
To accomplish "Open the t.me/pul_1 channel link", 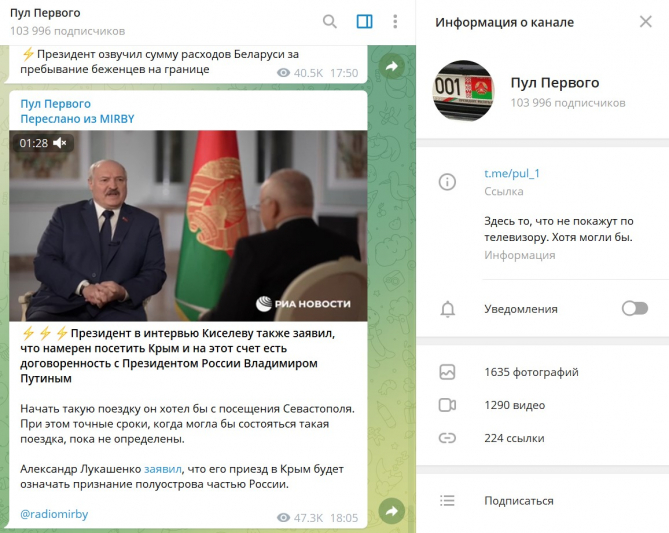I will point(512,173).
